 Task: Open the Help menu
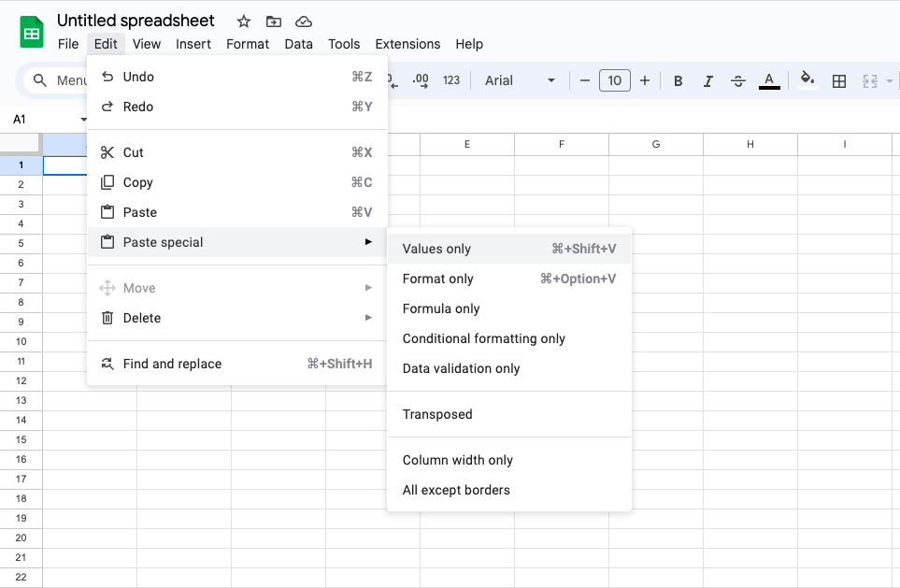pyautogui.click(x=469, y=44)
